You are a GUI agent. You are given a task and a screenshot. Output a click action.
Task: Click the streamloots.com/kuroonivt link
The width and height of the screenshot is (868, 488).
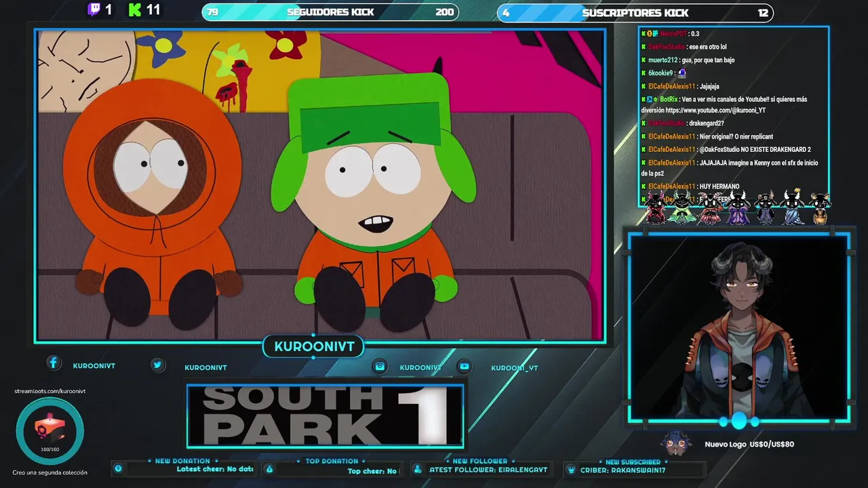[50, 391]
